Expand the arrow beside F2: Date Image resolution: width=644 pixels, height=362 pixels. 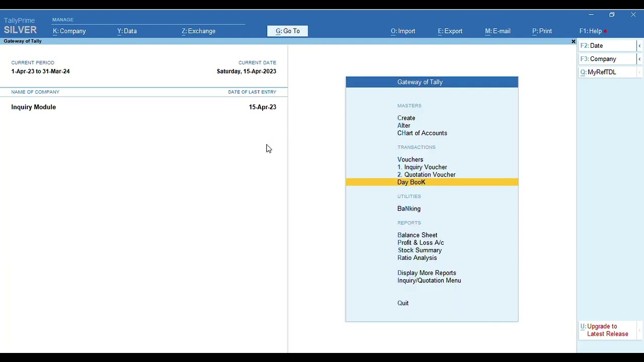pyautogui.click(x=639, y=46)
